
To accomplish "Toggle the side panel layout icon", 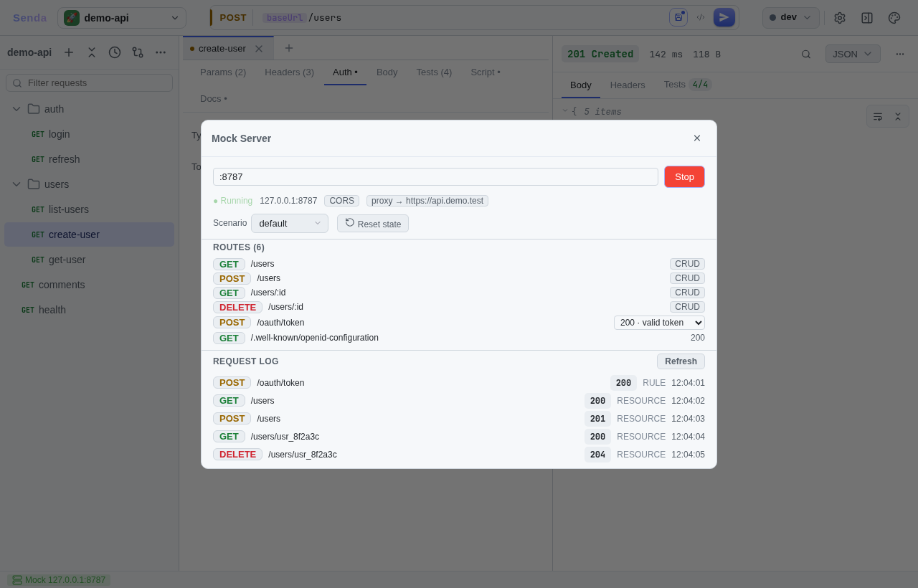I will click(867, 18).
